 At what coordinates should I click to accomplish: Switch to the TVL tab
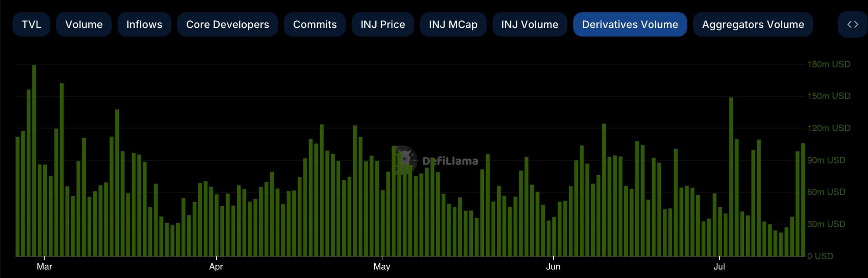click(31, 24)
